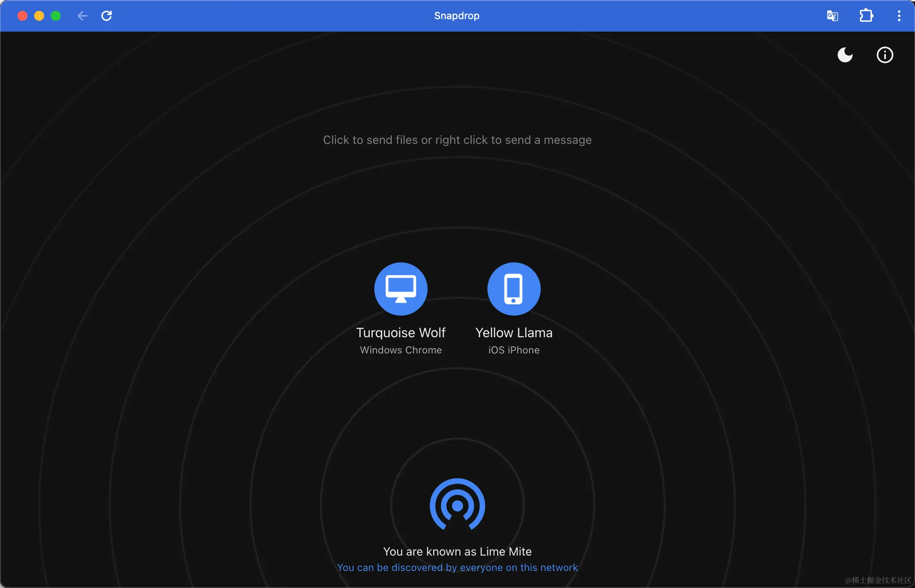This screenshot has height=588, width=915.
Task: Click the 'Yellow Llama' name label
Action: pyautogui.click(x=514, y=333)
